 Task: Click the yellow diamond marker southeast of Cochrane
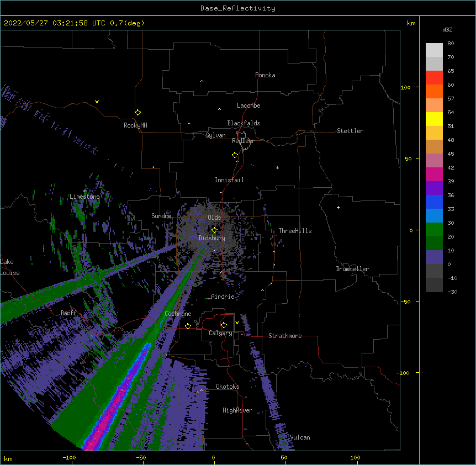(188, 326)
